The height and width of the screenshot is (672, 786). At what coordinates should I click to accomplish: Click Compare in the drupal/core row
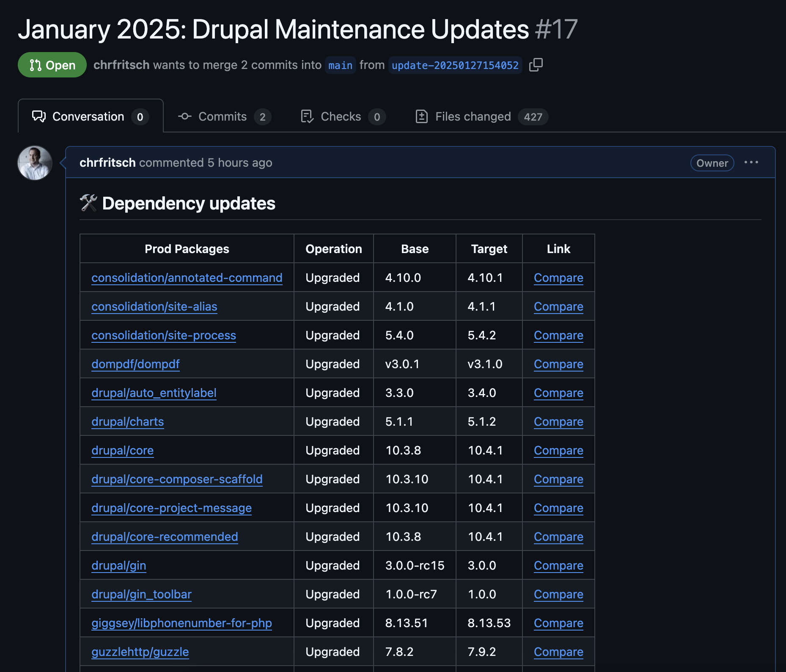558,450
